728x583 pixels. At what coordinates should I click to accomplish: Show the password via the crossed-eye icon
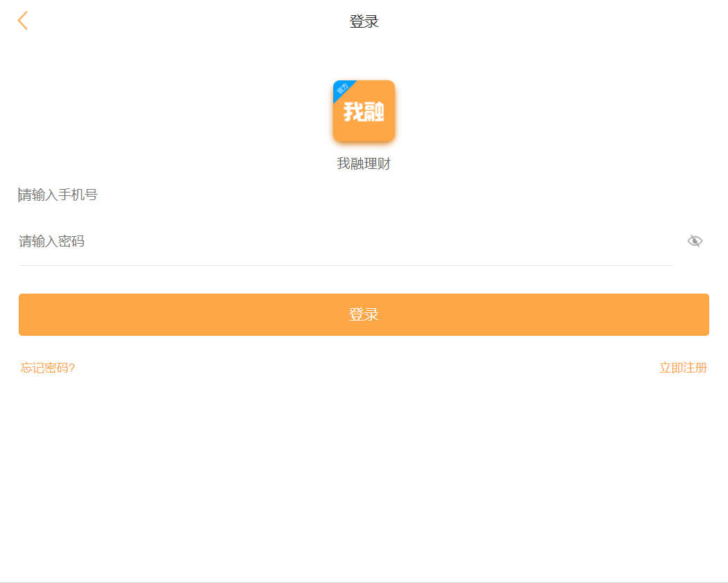coord(695,241)
